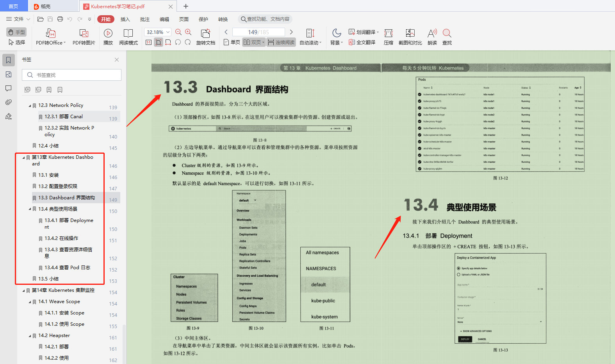Delete bookmark icon
The height and width of the screenshot is (364, 615).
[60, 90]
